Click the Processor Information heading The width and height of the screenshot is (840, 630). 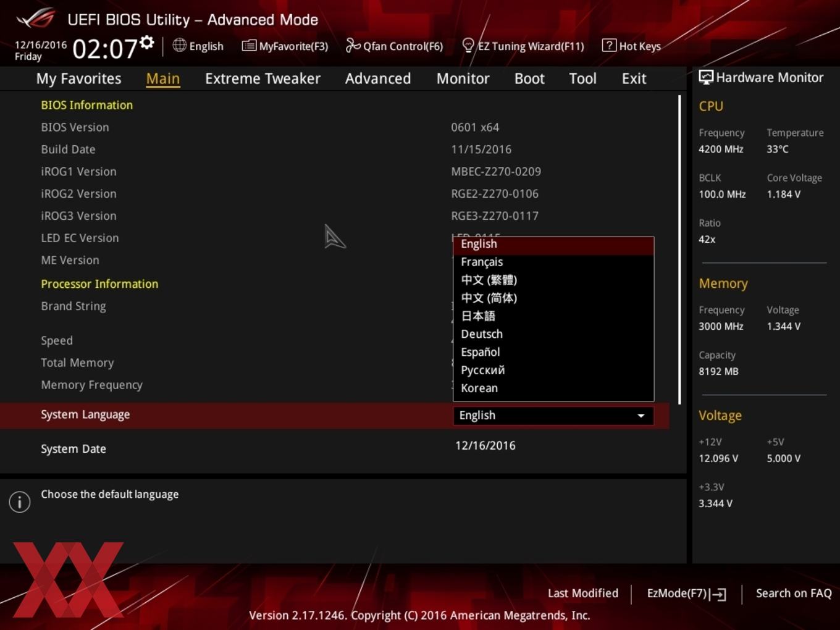pos(99,284)
